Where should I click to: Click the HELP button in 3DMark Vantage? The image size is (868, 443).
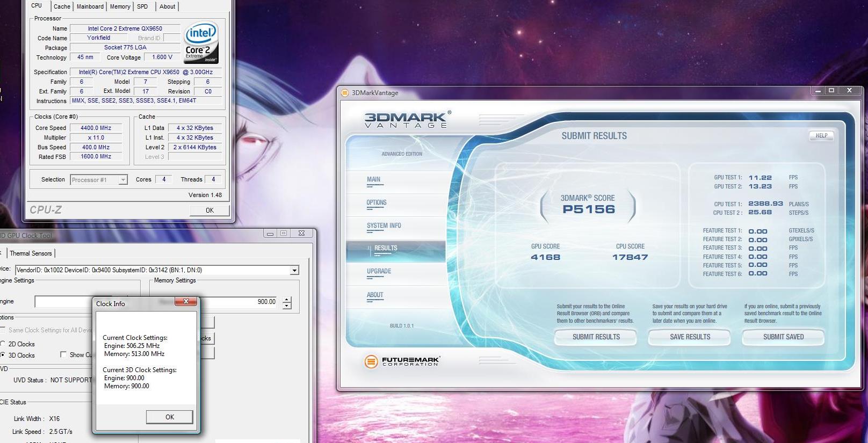pyautogui.click(x=821, y=136)
